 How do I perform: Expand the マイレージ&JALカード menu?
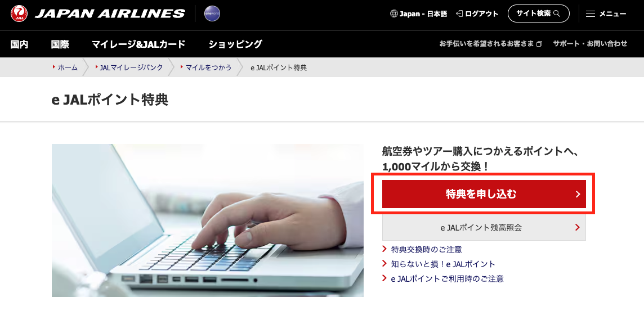pyautogui.click(x=138, y=44)
